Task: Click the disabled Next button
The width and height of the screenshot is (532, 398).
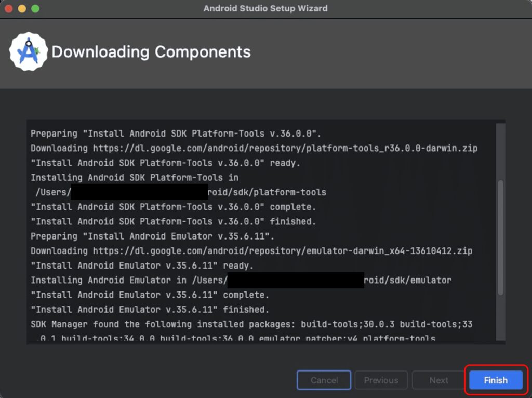Action: (438, 380)
